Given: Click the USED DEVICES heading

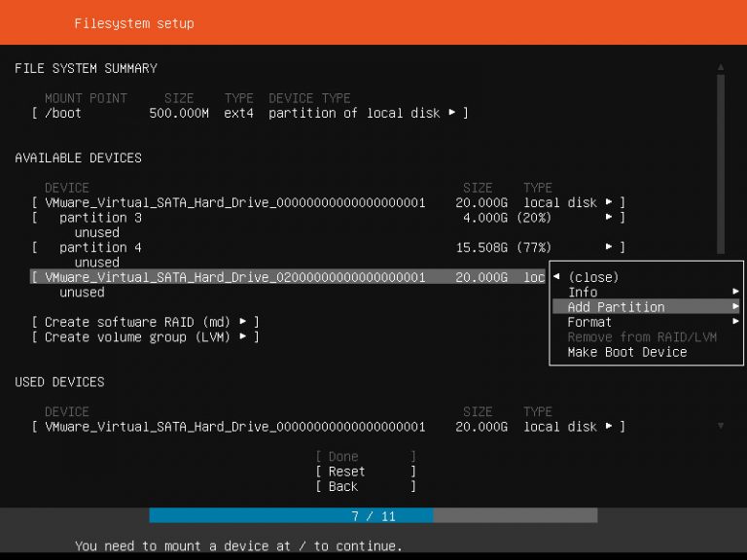Looking at the screenshot, I should coord(59,382).
